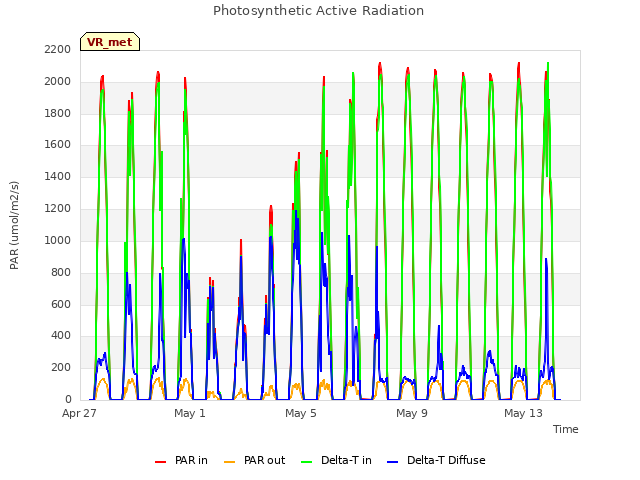Click the 1200 y-axis tick label
The width and height of the screenshot is (640, 480).
[58, 208]
